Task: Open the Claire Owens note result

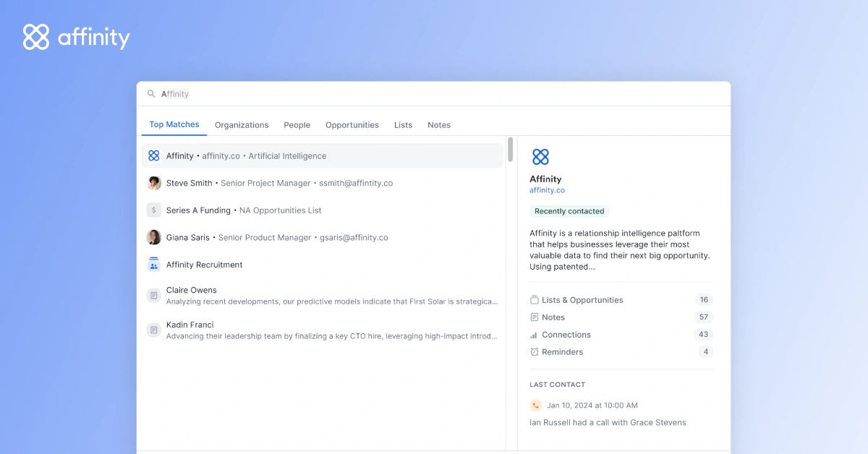Action: [323, 296]
